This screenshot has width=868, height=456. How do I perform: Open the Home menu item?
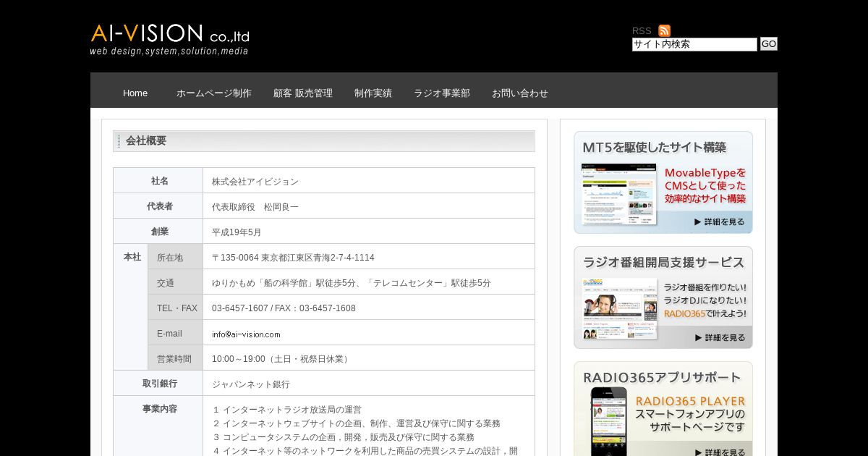(x=135, y=93)
